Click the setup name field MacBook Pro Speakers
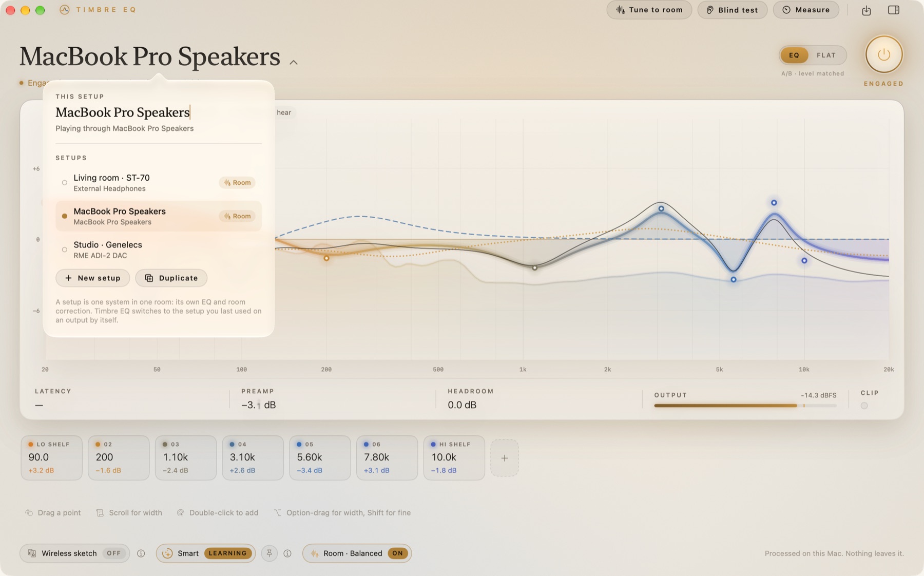 coord(158,112)
